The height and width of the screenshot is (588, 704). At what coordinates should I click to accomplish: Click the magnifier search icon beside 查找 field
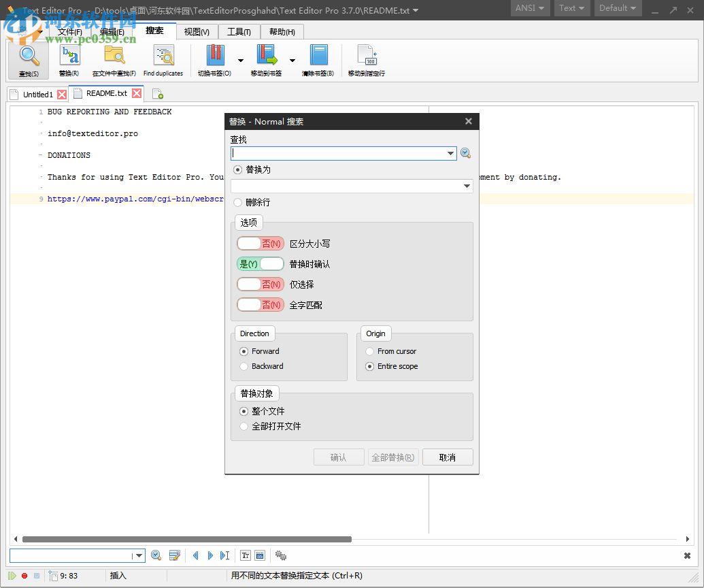[465, 153]
